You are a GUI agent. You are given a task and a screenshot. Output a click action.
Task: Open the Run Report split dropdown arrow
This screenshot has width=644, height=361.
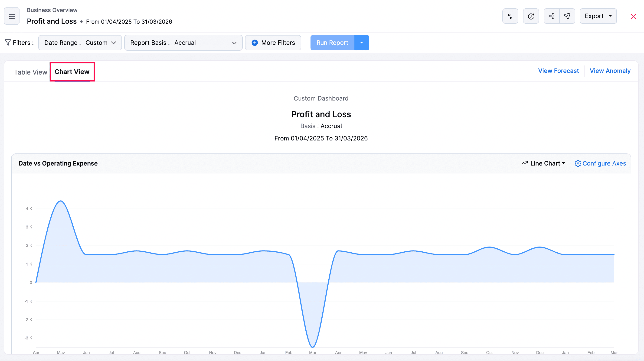pos(362,42)
